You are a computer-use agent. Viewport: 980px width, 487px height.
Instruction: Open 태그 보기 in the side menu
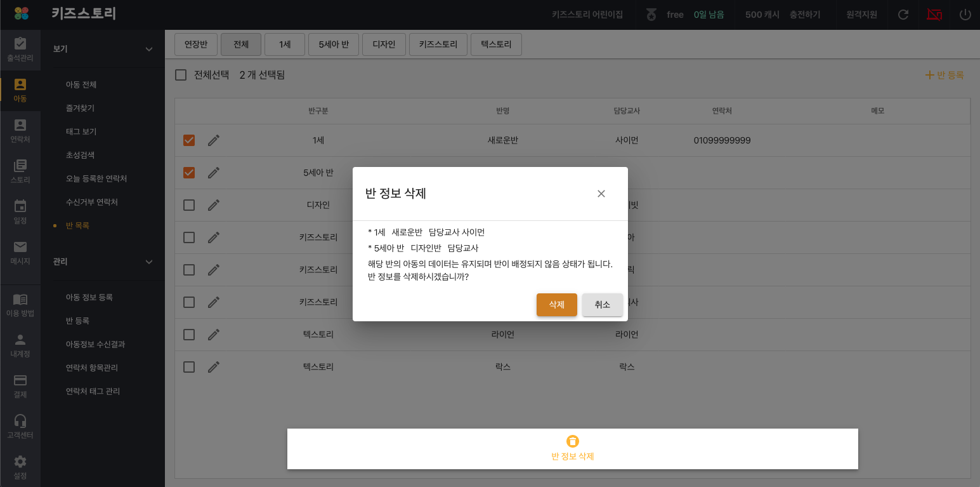tap(81, 131)
